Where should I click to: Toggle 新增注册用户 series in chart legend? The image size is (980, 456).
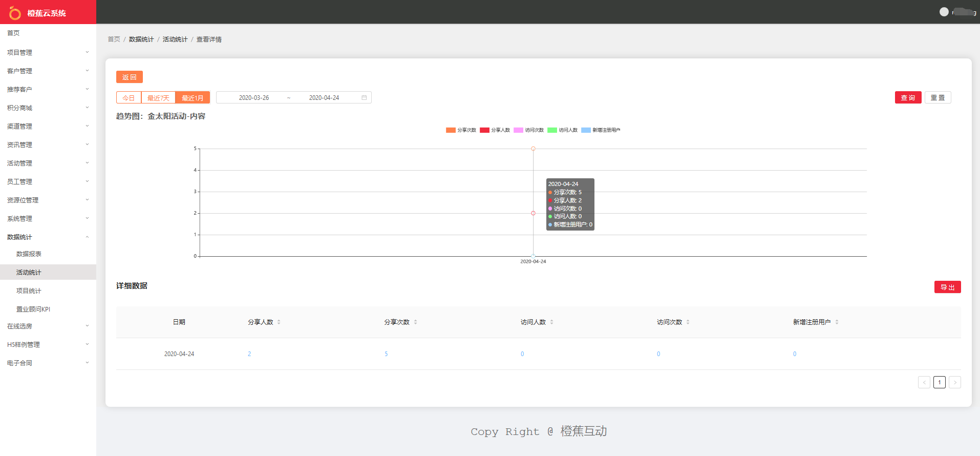601,130
